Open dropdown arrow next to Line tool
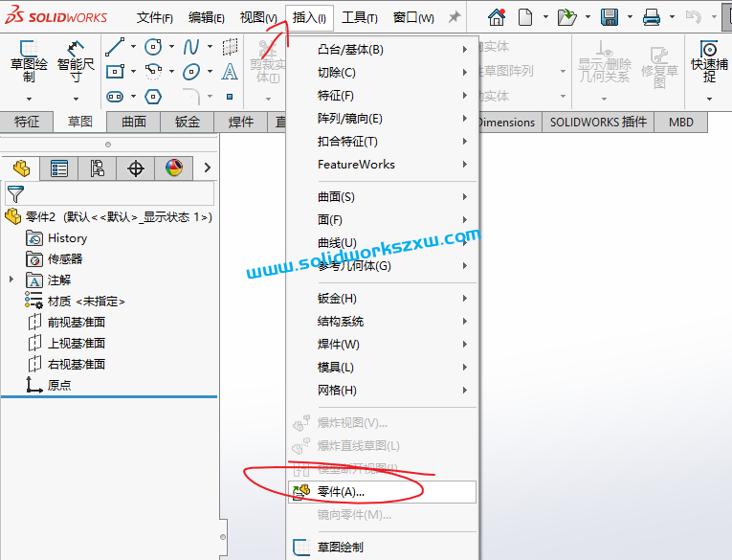 click(x=134, y=46)
